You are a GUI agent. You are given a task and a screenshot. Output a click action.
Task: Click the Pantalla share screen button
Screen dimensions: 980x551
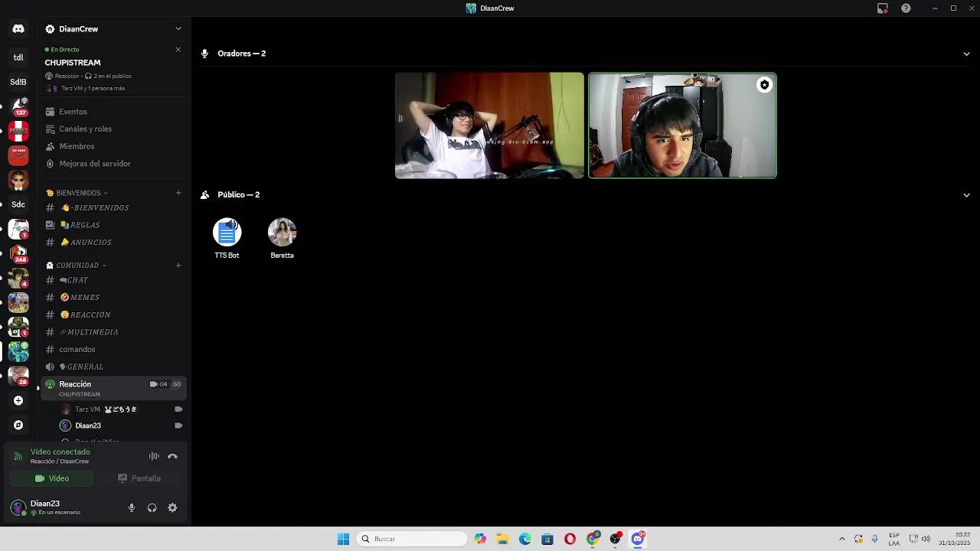[139, 478]
